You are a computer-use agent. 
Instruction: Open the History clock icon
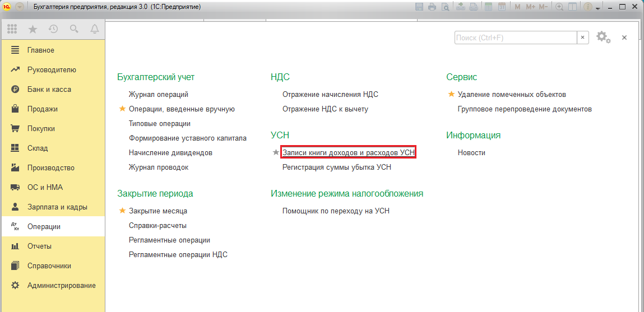tap(53, 29)
